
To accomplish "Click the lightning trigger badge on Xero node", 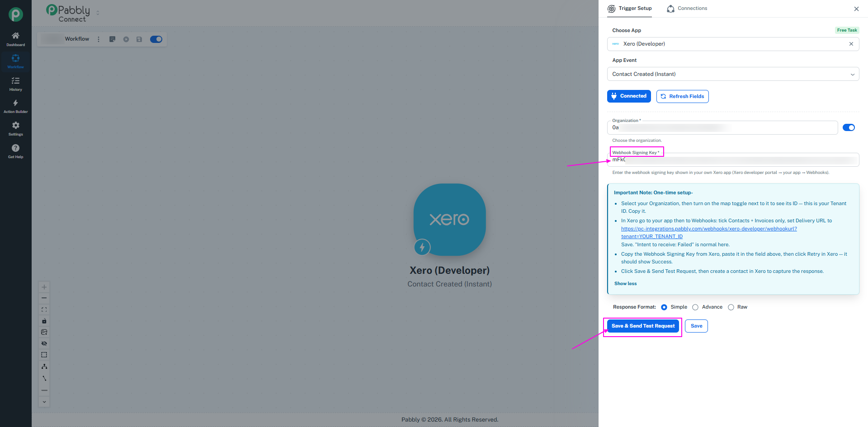I will click(x=422, y=247).
